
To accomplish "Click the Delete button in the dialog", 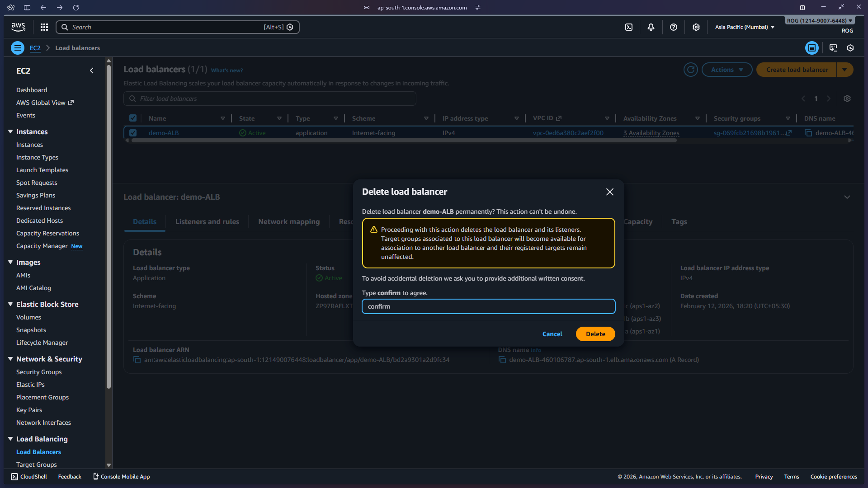I will click(x=595, y=333).
